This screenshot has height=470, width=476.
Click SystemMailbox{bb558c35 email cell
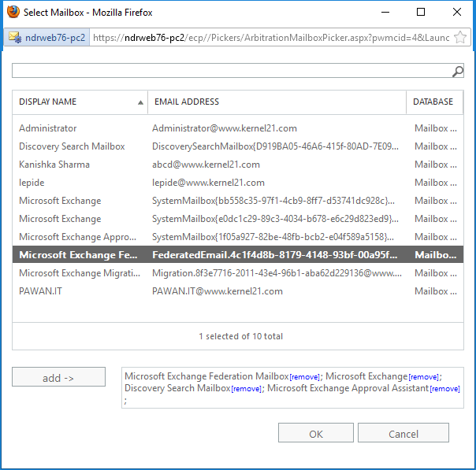[x=273, y=201]
